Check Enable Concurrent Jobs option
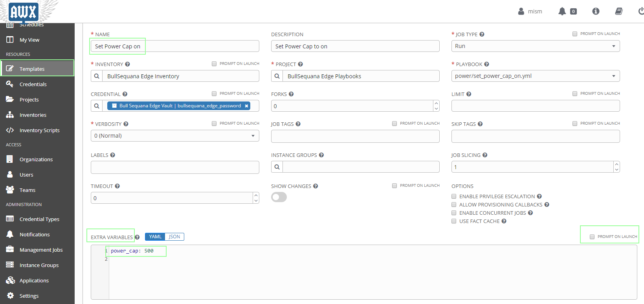644x304 pixels. click(454, 213)
